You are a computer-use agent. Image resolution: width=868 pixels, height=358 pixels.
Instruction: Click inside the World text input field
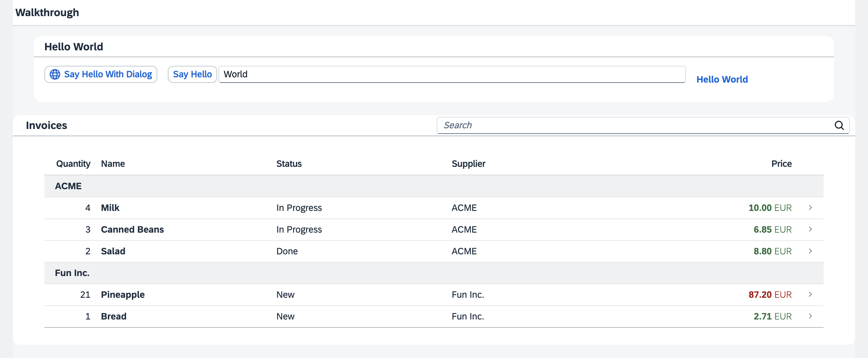(x=451, y=74)
